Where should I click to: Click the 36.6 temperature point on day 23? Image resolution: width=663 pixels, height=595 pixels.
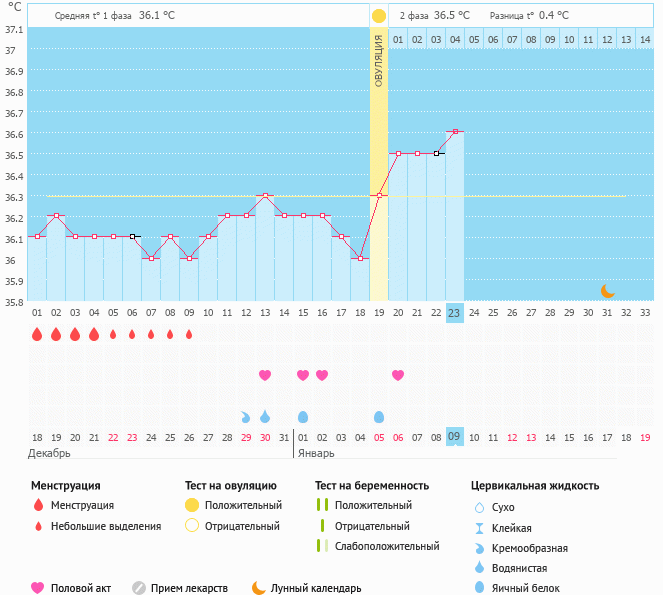[454, 132]
